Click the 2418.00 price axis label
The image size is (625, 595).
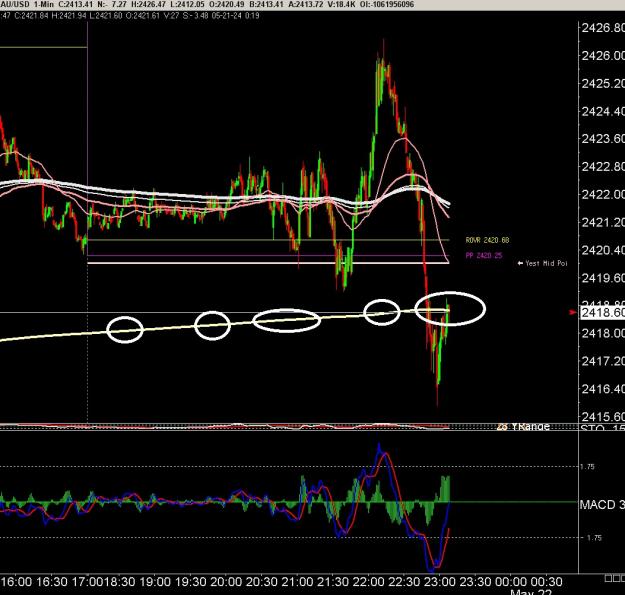coord(603,333)
